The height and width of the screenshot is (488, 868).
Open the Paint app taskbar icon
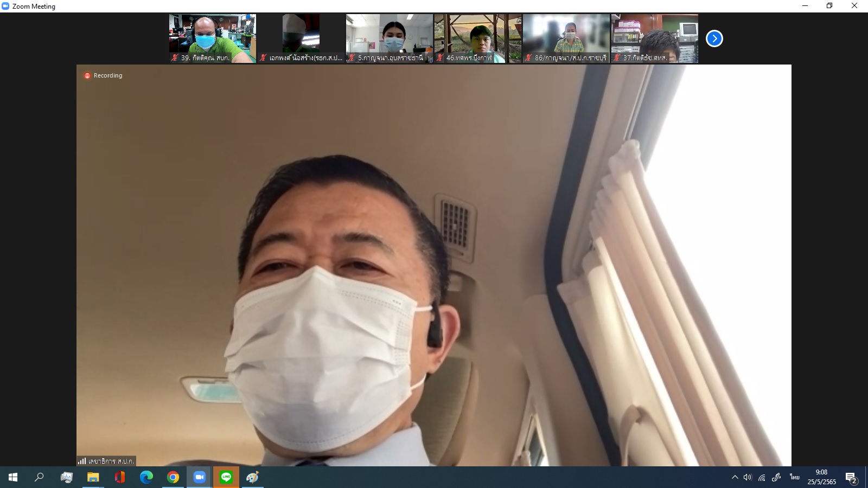(x=253, y=477)
